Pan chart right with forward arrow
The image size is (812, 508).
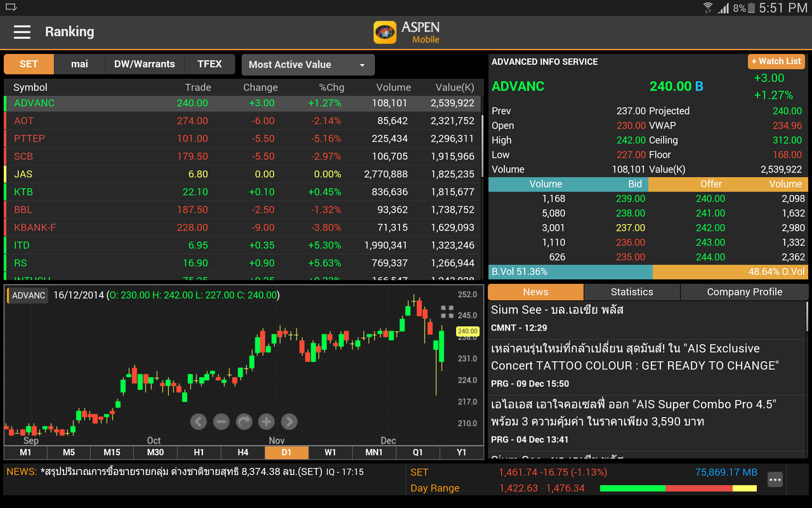coord(289,421)
